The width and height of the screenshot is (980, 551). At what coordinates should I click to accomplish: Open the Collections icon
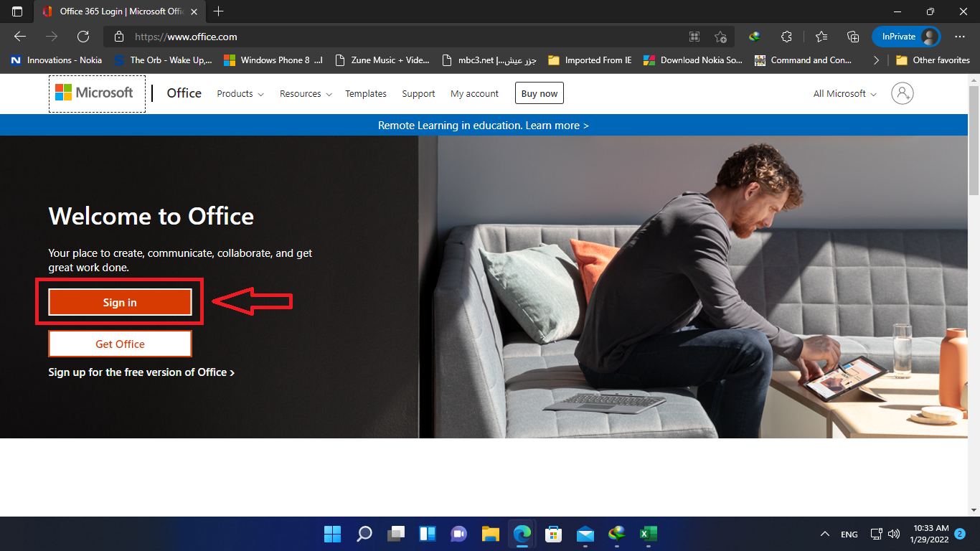click(x=853, y=37)
